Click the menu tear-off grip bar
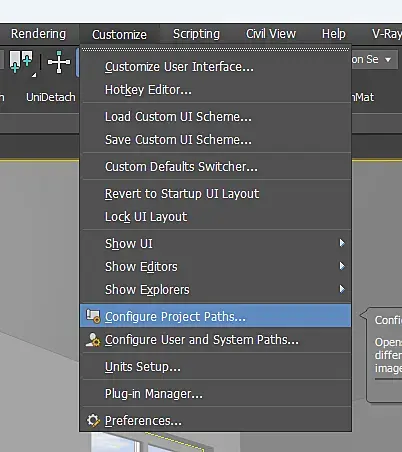Screen dimensions: 402x452 pos(215,49)
